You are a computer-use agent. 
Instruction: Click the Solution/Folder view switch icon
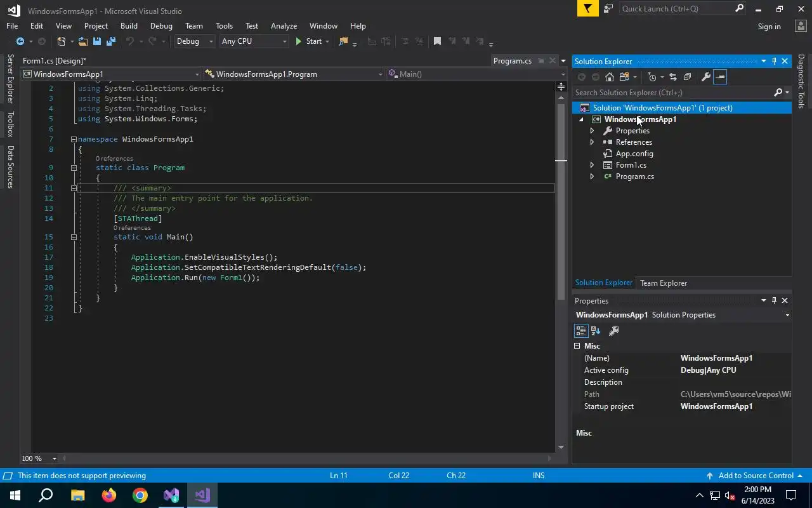(x=624, y=77)
